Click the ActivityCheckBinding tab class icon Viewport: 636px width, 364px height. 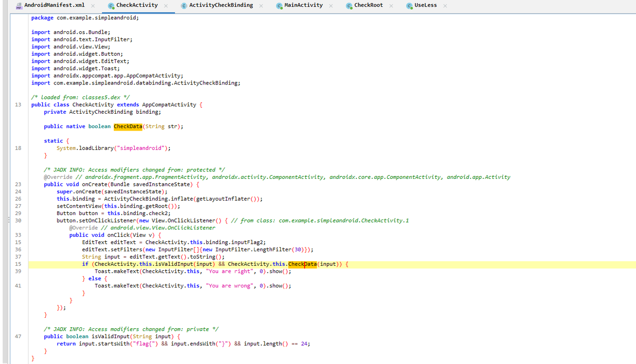[x=184, y=5]
